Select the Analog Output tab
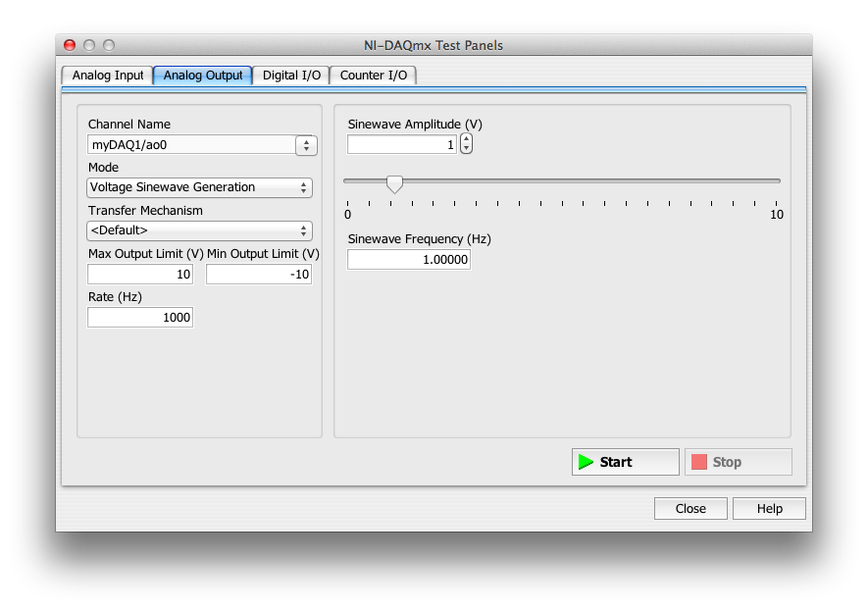Screen dimensions: 868x609 point(203,76)
